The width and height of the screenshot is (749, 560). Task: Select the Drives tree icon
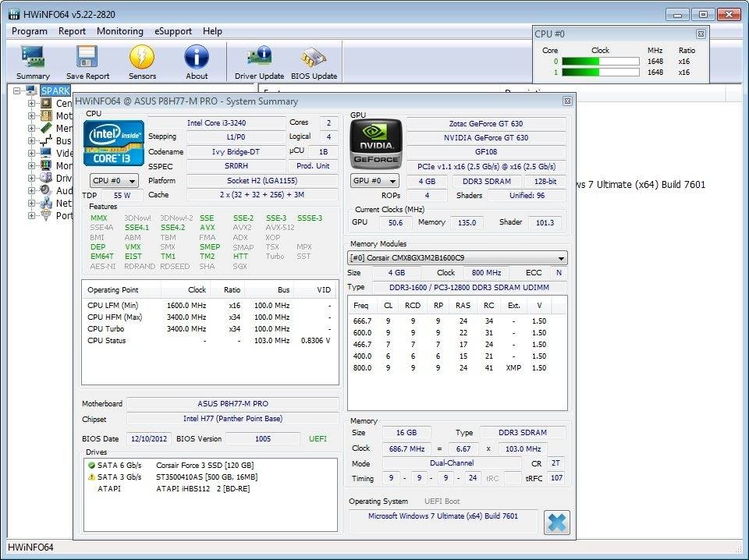(x=46, y=178)
